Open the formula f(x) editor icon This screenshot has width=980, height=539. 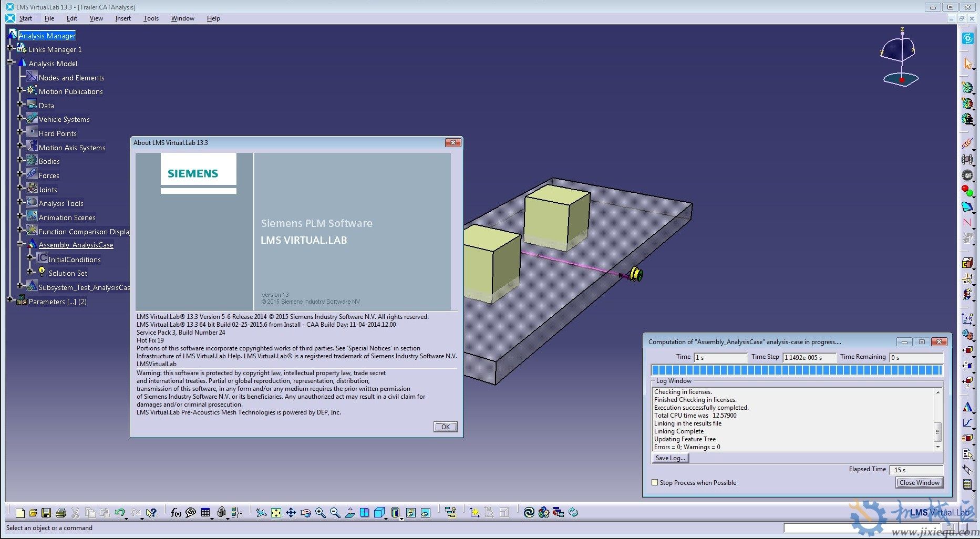coord(177,512)
